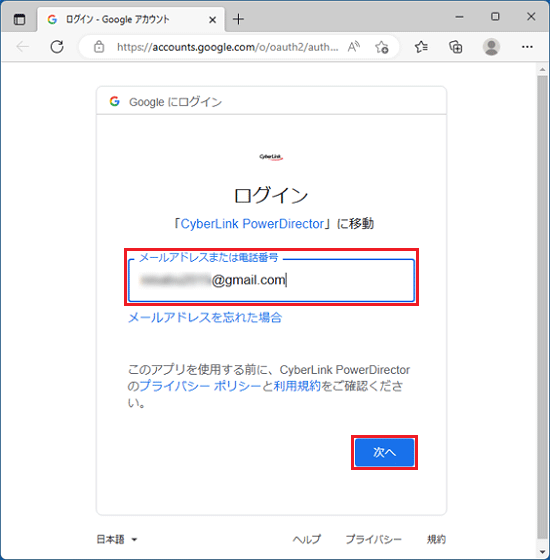
Task: Minimize the browser window
Action: [x=460, y=17]
